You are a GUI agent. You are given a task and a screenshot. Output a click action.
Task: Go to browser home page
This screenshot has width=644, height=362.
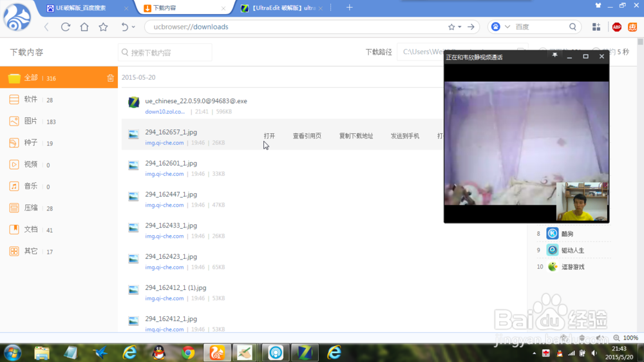(84, 26)
